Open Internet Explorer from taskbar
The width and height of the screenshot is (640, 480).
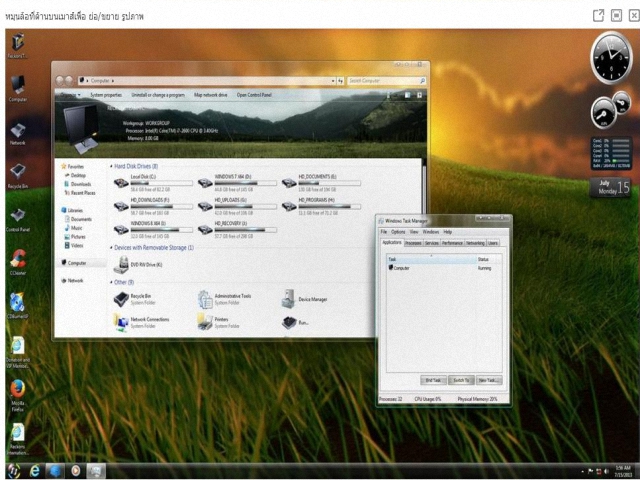35,471
